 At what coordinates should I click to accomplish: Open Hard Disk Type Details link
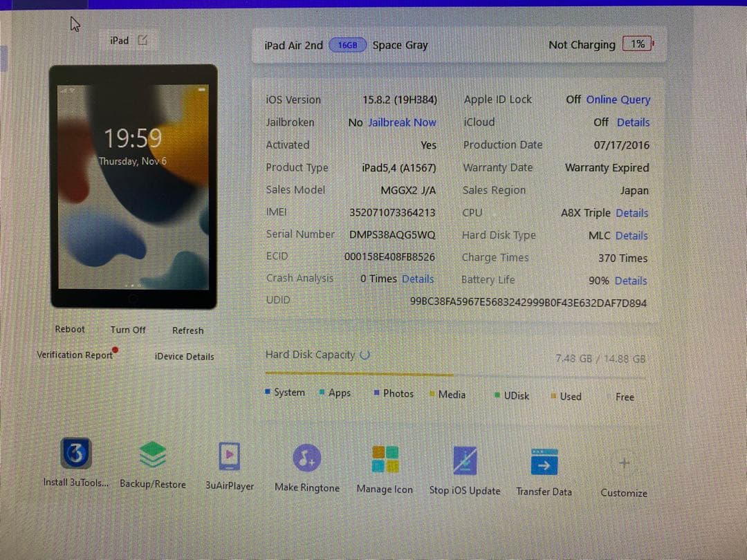(631, 236)
